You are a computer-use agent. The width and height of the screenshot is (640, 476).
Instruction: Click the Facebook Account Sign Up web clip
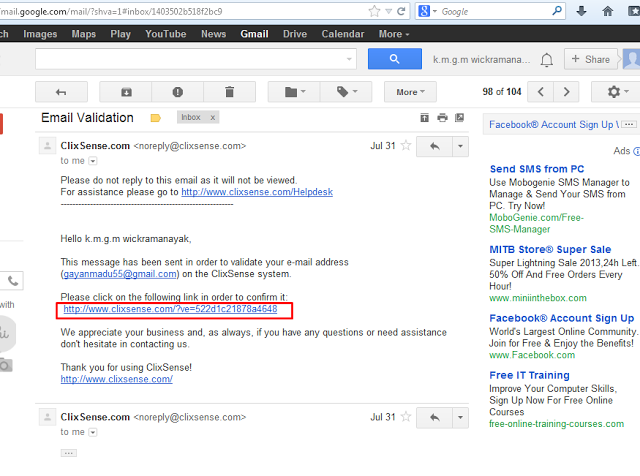coord(554,125)
